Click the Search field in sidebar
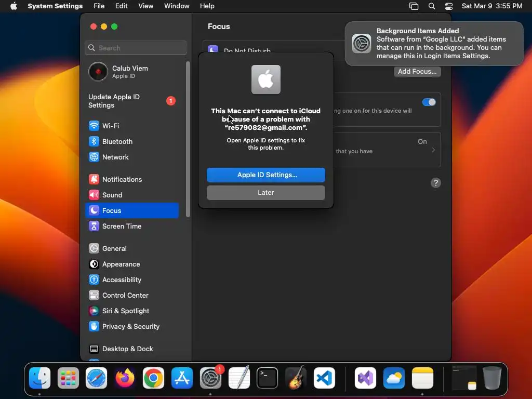 pos(136,48)
